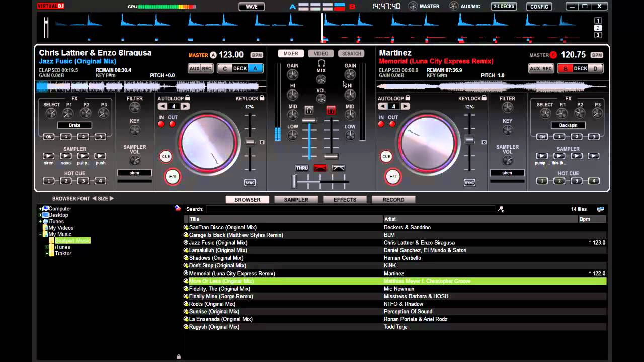The image size is (644, 362).
Task: Collapse the My Music tree node
Action: [x=40, y=234]
